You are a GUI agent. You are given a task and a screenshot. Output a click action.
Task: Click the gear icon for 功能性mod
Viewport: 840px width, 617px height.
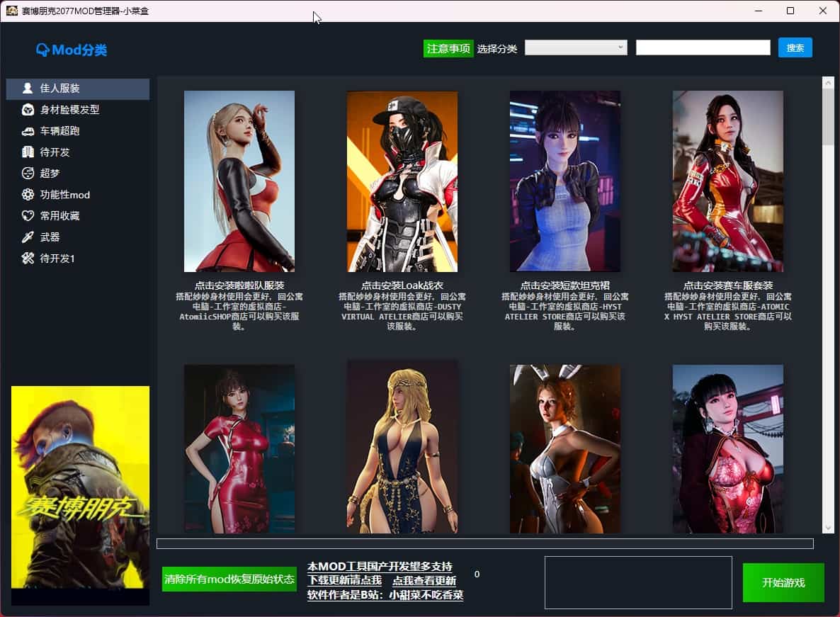pyautogui.click(x=28, y=195)
